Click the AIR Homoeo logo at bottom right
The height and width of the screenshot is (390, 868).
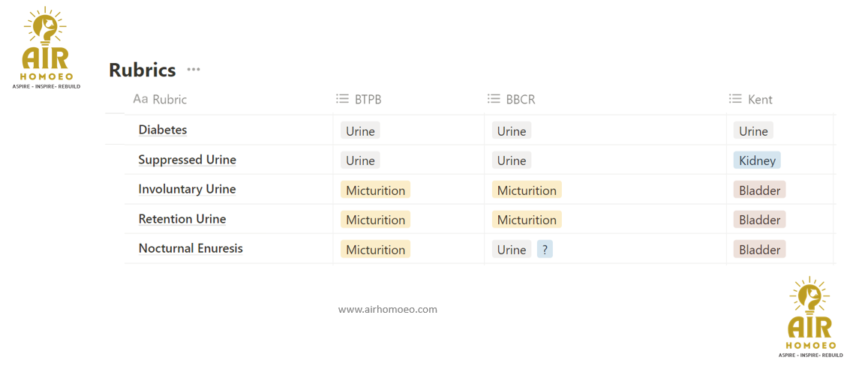click(810, 317)
